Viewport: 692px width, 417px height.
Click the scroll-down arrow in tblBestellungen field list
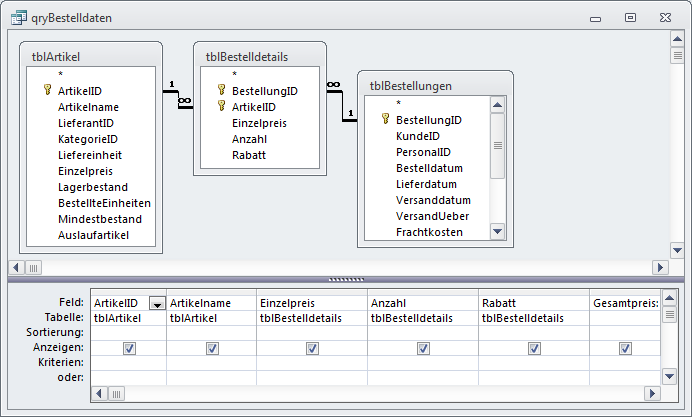click(497, 232)
